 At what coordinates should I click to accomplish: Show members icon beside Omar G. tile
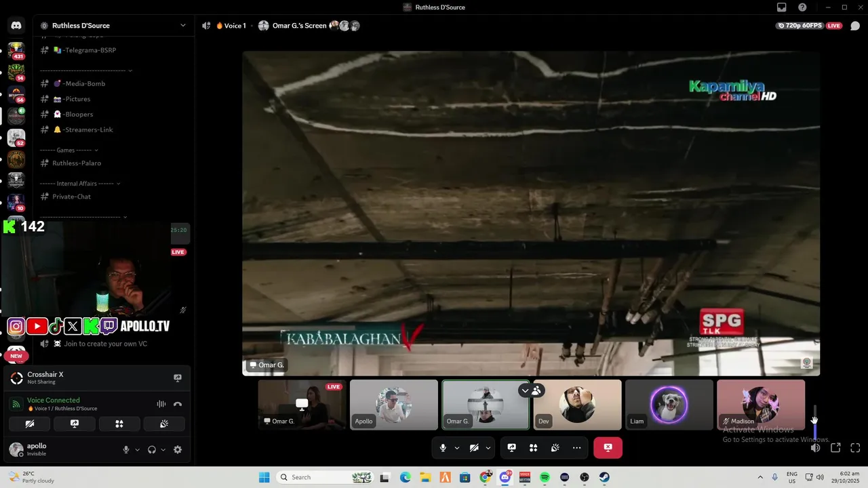coord(536,390)
